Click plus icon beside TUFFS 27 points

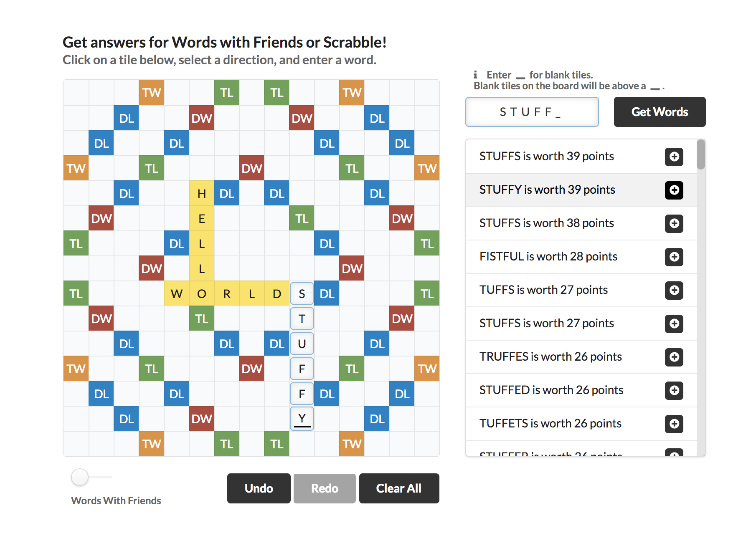point(674,290)
